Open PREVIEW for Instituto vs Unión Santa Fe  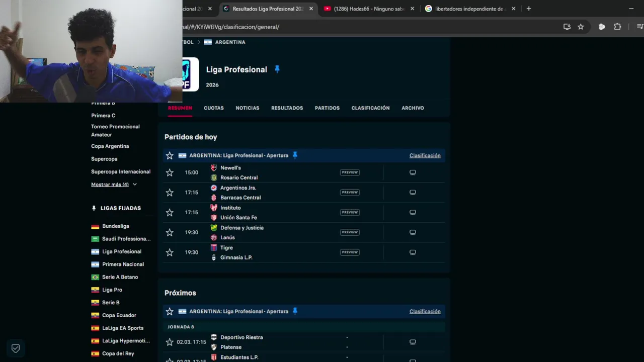pyautogui.click(x=350, y=212)
